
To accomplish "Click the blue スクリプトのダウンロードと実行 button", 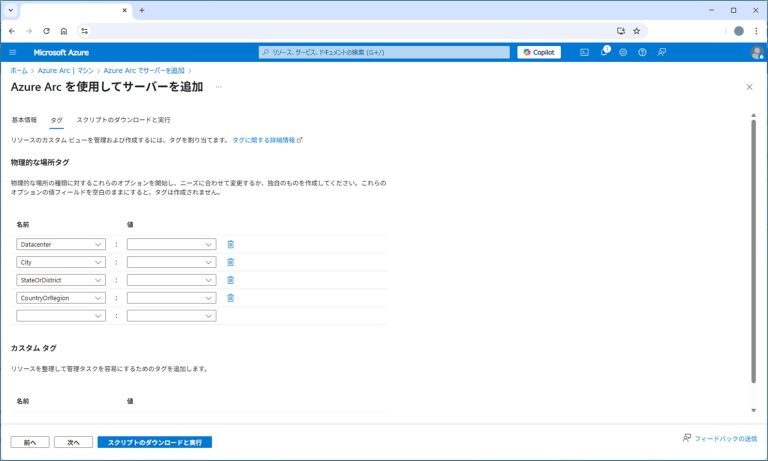I will pyautogui.click(x=154, y=442).
